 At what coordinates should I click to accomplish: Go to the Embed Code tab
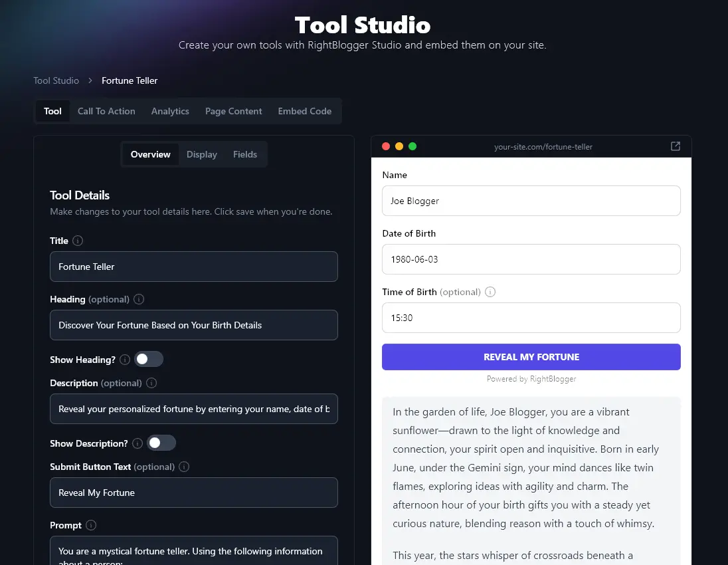point(304,111)
